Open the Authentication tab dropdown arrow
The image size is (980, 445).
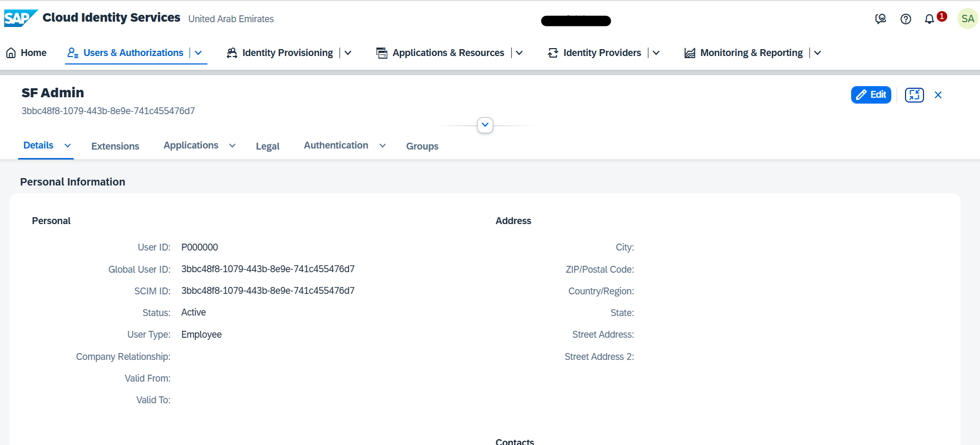point(382,146)
